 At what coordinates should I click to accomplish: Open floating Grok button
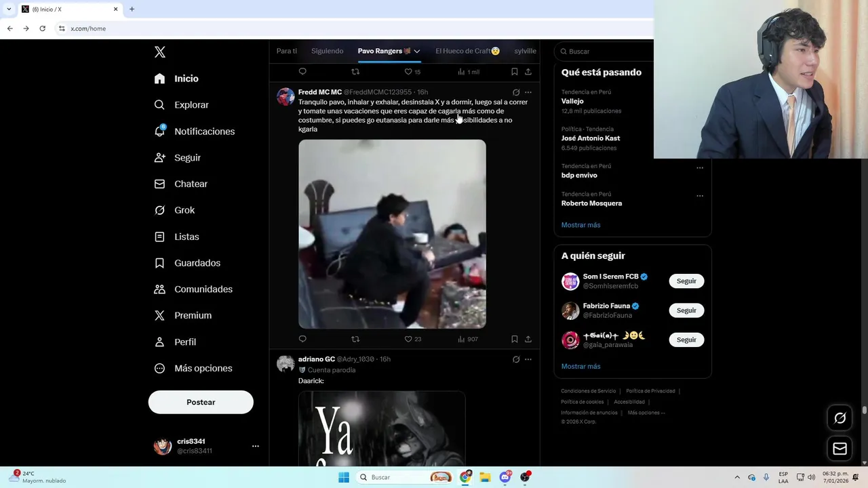[x=840, y=418]
